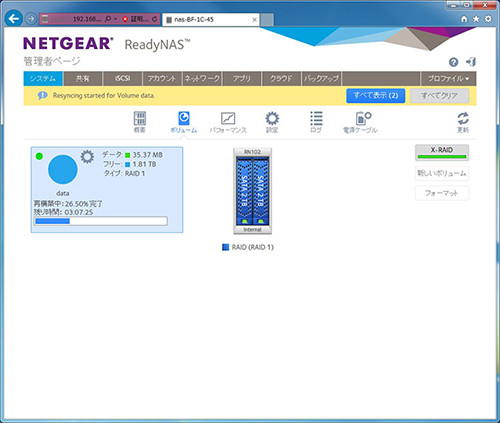
Task: Click the green データ color swatch
Action: tap(127, 155)
